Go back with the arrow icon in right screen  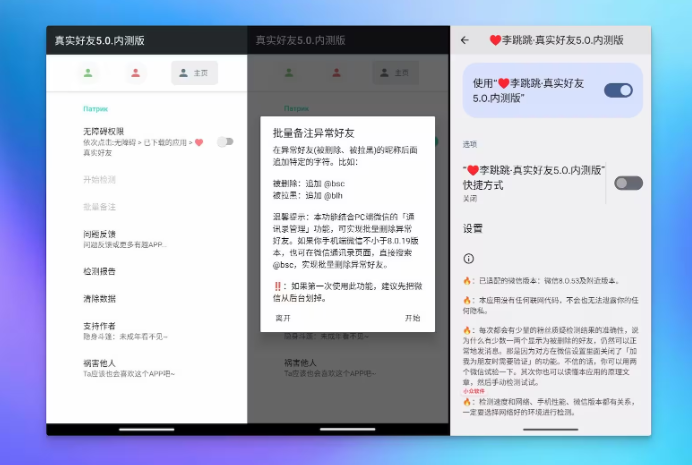pos(465,40)
